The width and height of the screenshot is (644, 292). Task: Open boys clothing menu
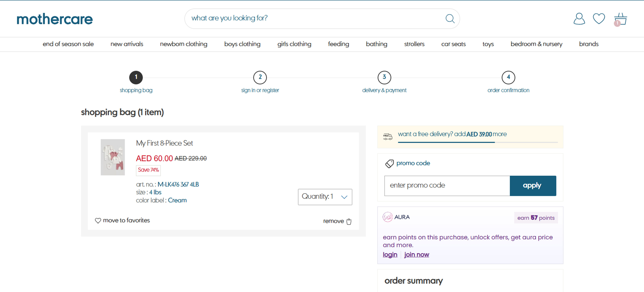coord(242,44)
